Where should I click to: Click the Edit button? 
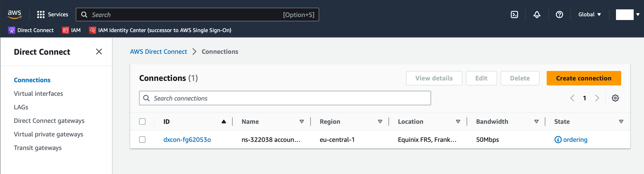[481, 78]
